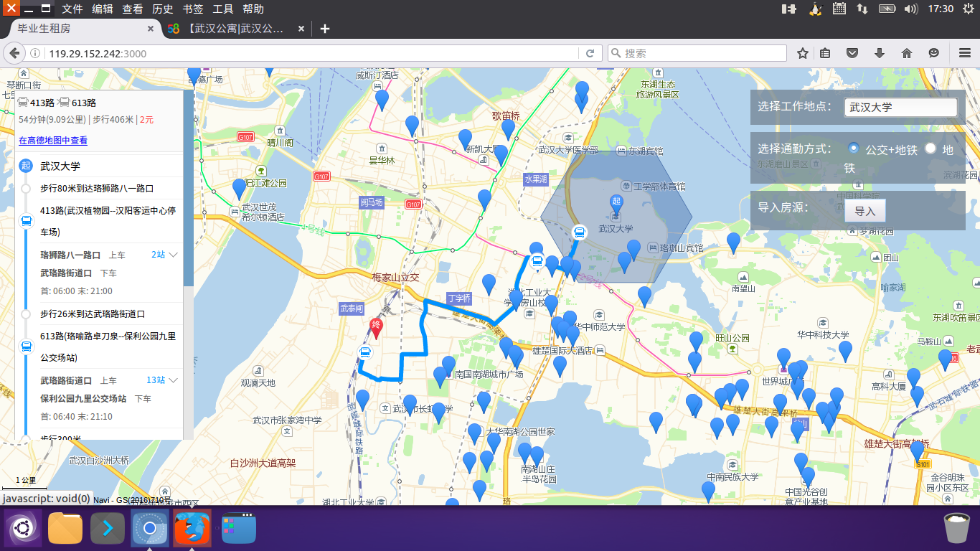The image size is (980, 551).
Task: Open the Firefox downloads arrow
Action: pyautogui.click(x=880, y=53)
